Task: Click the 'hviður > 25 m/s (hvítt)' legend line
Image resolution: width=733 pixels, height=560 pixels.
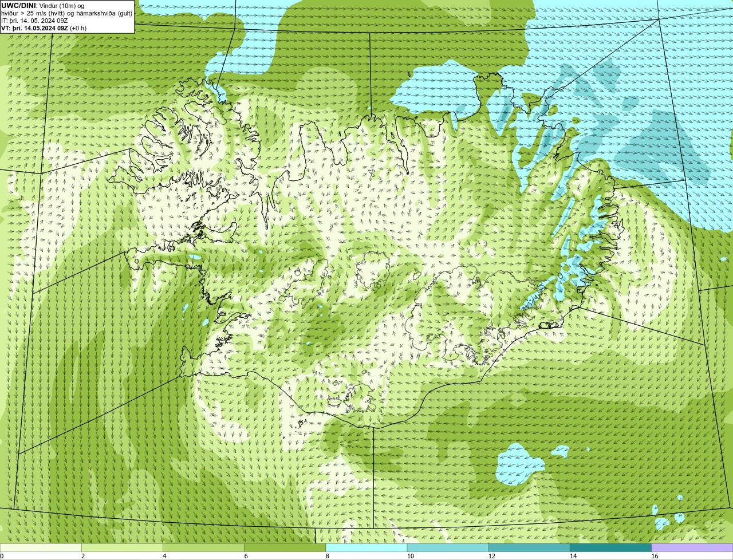Action: [66, 13]
